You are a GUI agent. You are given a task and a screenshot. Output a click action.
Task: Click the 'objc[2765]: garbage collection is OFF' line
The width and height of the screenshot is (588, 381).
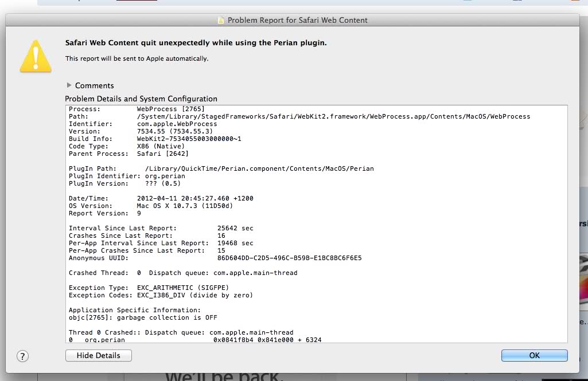click(x=143, y=317)
